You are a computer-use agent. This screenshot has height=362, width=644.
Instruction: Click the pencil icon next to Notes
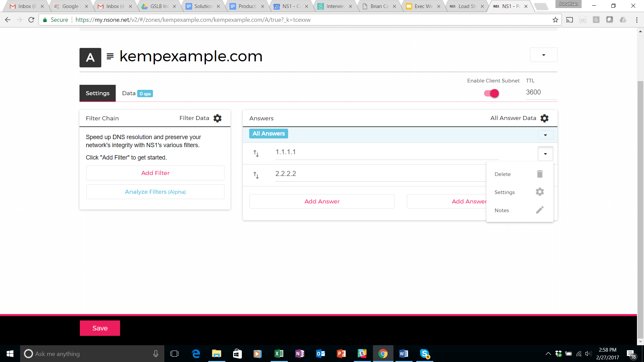tap(540, 210)
